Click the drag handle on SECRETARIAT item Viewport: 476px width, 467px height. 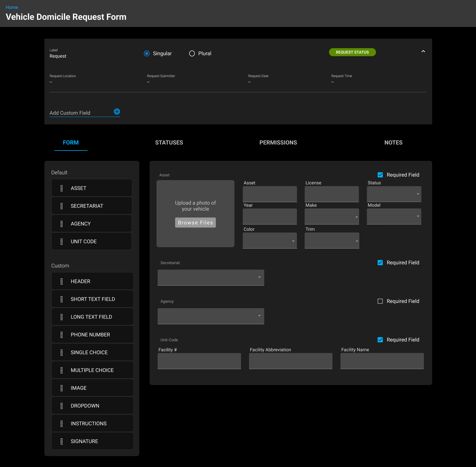[x=62, y=206]
